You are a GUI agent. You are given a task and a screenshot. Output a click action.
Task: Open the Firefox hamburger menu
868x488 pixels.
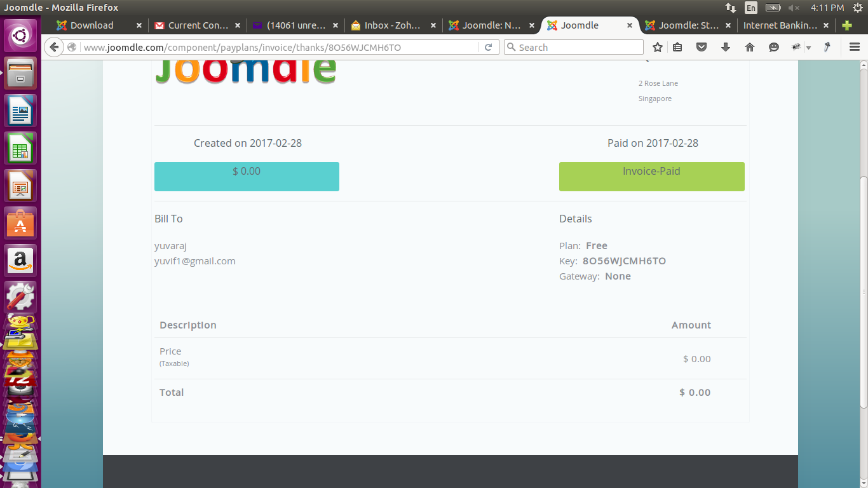pyautogui.click(x=854, y=47)
